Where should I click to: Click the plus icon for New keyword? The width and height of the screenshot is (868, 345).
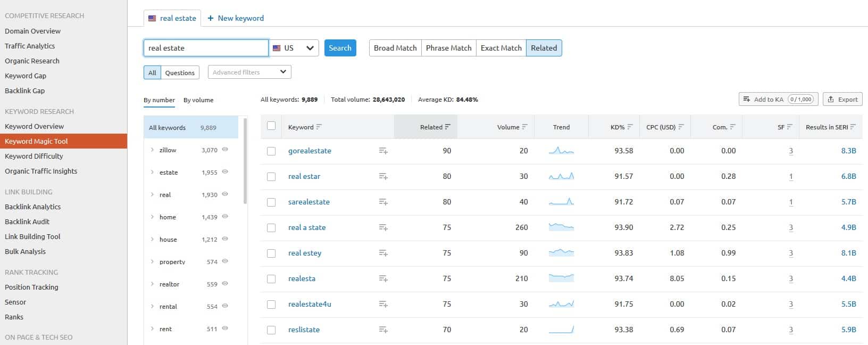click(x=211, y=18)
